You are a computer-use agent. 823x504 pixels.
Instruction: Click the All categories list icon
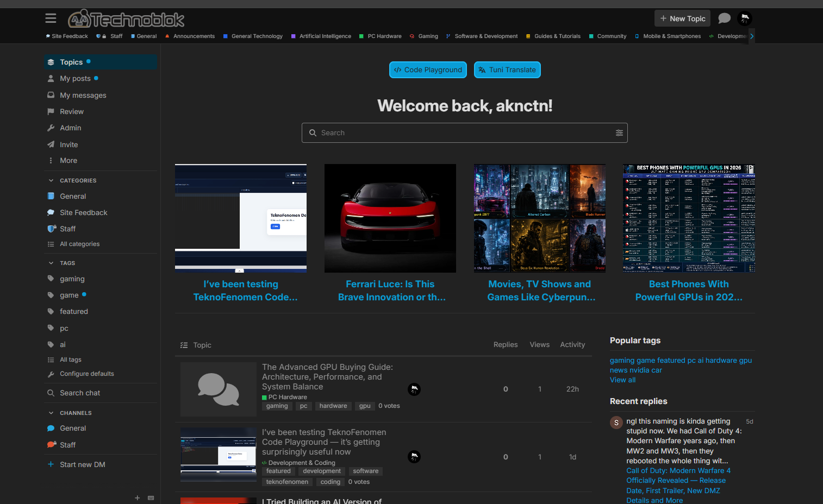[51, 244]
